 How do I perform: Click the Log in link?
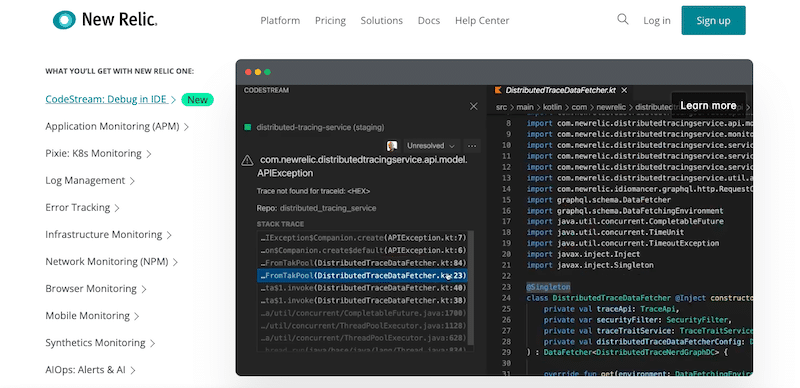(657, 20)
